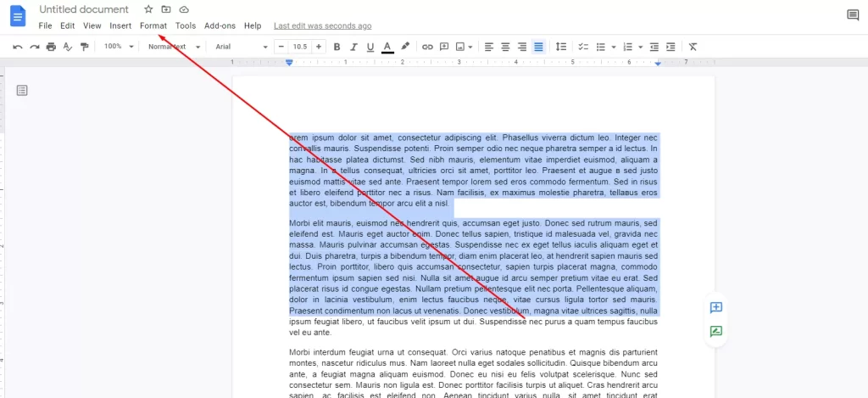Viewport: 868px width, 398px height.
Task: Toggle bold formatting
Action: pyautogui.click(x=337, y=48)
